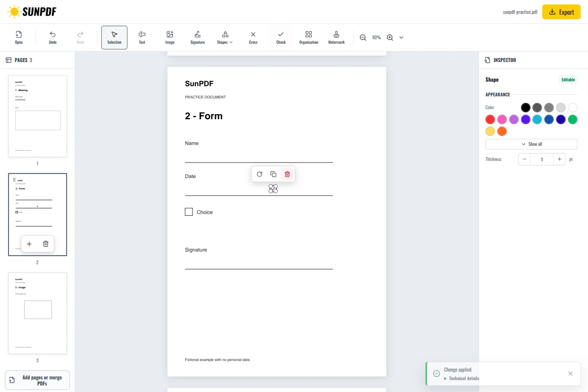588x392 pixels.
Task: Grab the drag handle on page 2 thumbnail
Action: tap(14, 180)
